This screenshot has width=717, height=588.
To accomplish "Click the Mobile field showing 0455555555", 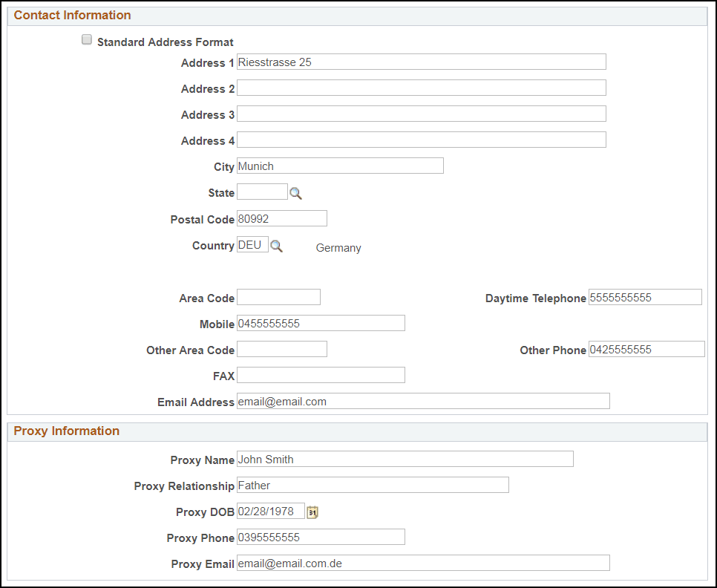I will click(319, 322).
